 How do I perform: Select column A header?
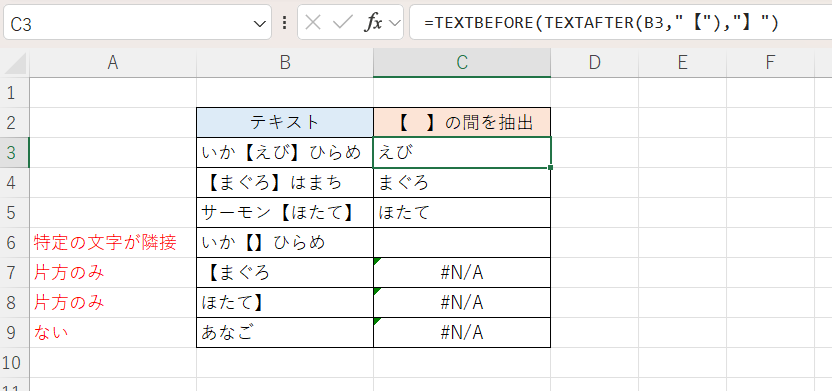(x=112, y=63)
